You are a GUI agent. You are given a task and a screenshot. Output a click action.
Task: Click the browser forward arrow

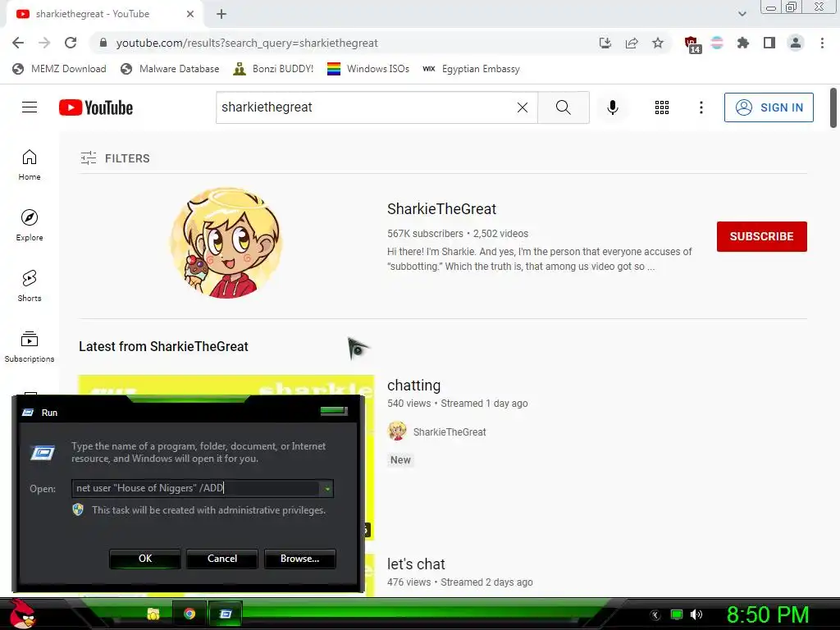(x=44, y=43)
